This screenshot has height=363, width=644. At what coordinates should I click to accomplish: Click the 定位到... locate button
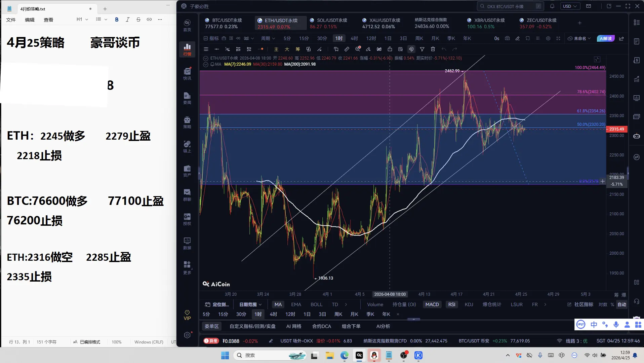point(217,304)
